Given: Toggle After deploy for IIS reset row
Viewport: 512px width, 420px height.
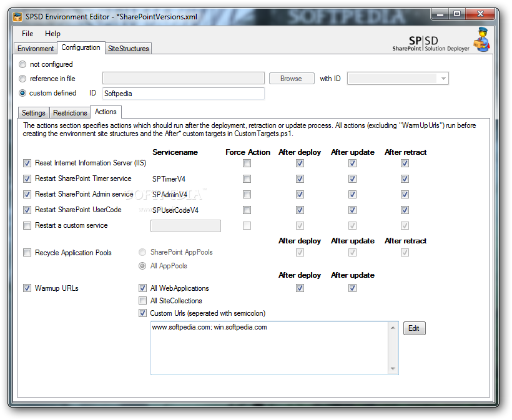Looking at the screenshot, I should point(300,163).
